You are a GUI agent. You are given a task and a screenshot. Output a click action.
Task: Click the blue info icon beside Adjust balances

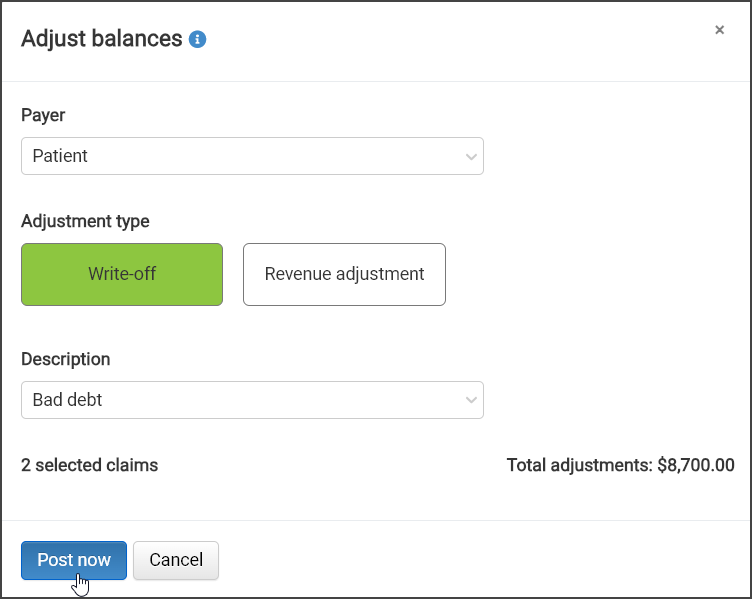click(x=197, y=39)
